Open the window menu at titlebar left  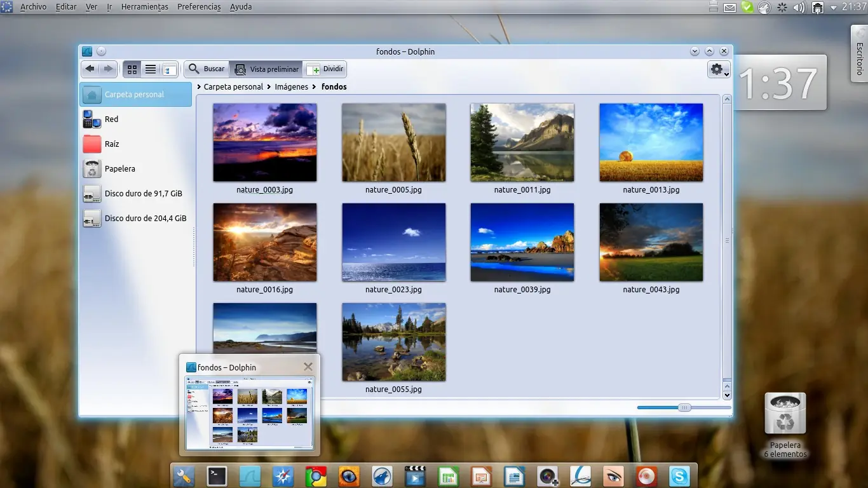point(87,51)
